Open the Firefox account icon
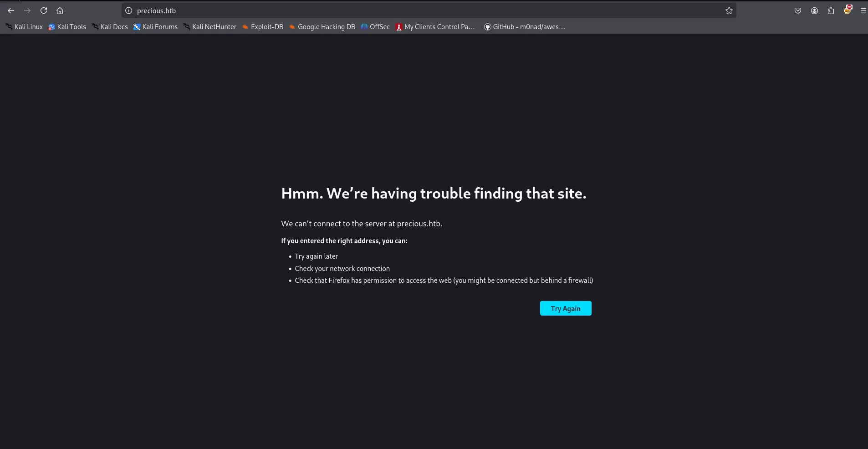Viewport: 868px width, 449px height. (x=814, y=10)
